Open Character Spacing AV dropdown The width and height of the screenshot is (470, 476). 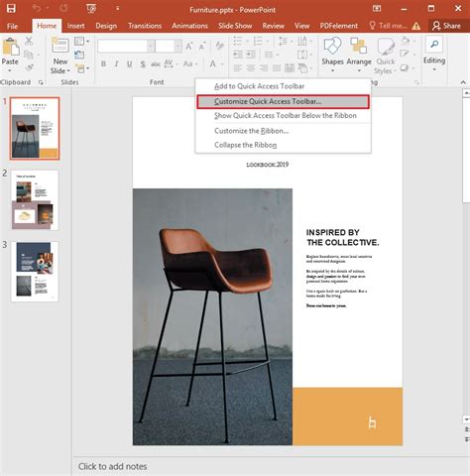(x=171, y=63)
